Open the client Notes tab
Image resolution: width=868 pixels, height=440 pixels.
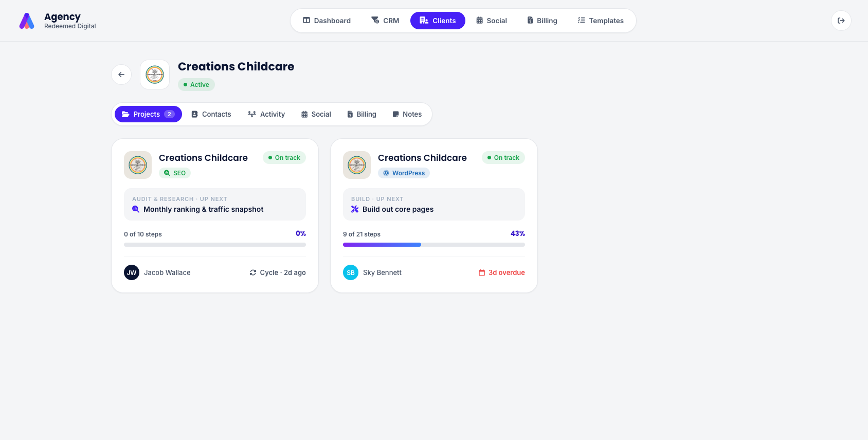click(407, 114)
